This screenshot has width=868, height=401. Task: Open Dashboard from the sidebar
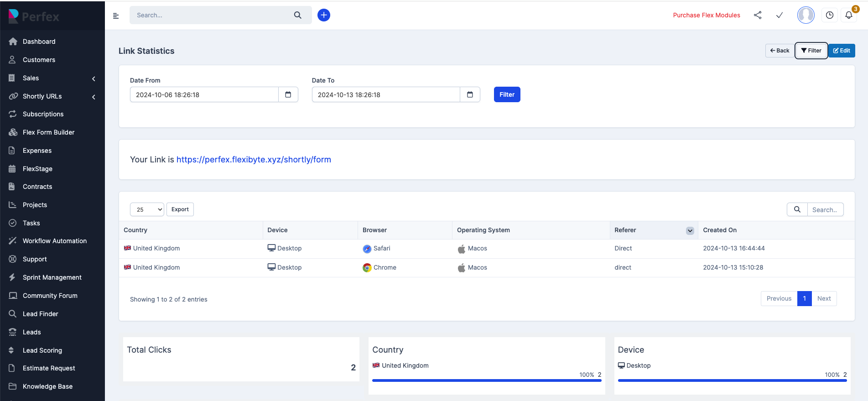click(39, 42)
